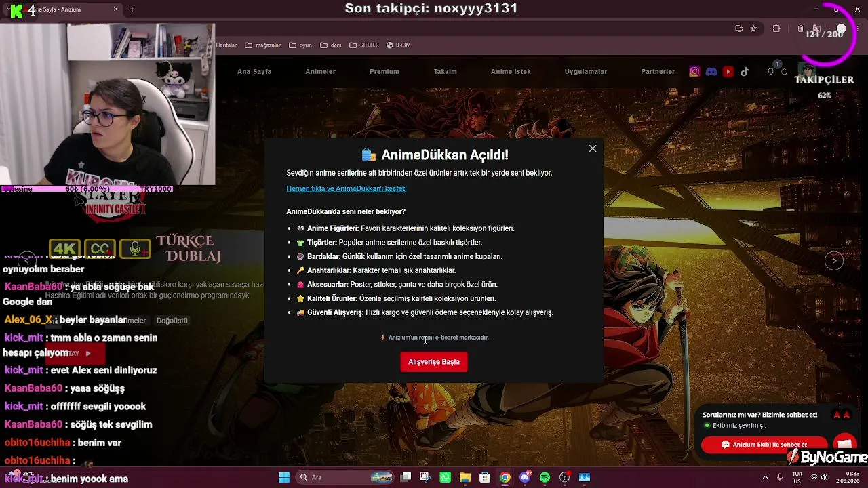Select the Premium menu item
This screenshot has width=868, height=488.
coord(384,71)
